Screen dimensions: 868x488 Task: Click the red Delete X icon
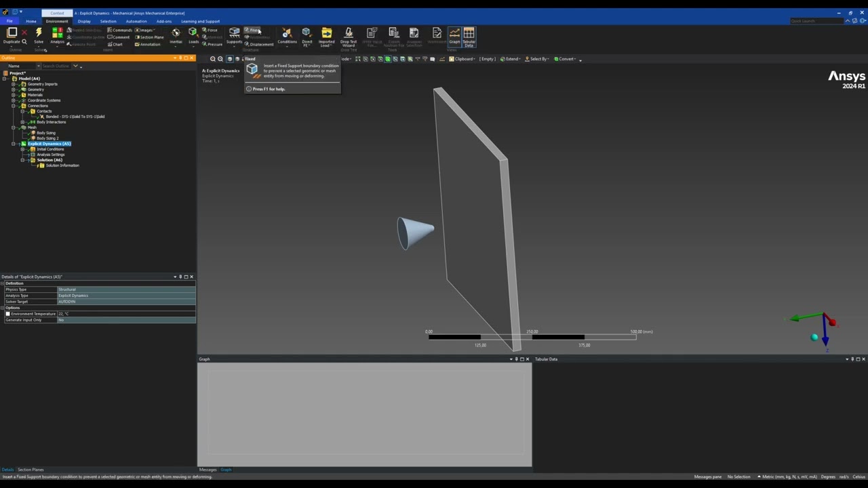[x=24, y=32]
